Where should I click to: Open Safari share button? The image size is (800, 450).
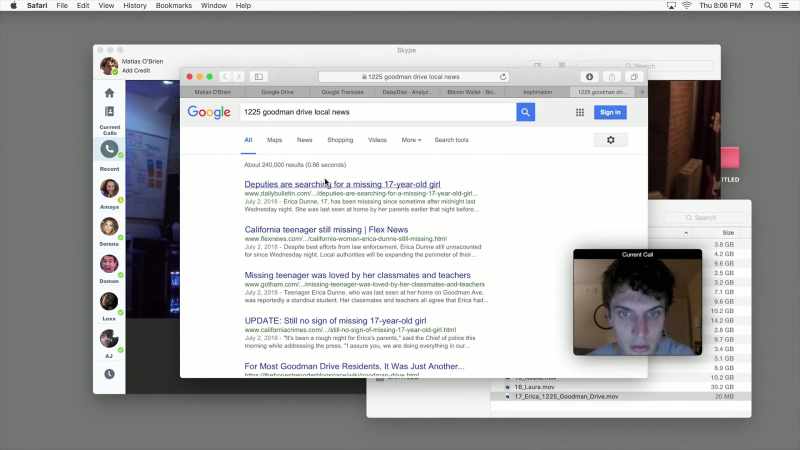tap(612, 77)
